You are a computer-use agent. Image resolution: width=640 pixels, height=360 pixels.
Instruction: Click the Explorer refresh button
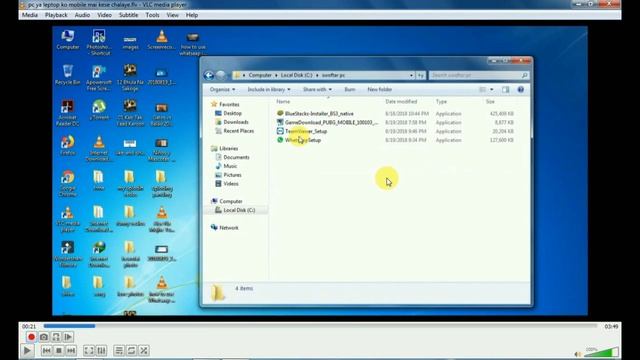pyautogui.click(x=421, y=76)
